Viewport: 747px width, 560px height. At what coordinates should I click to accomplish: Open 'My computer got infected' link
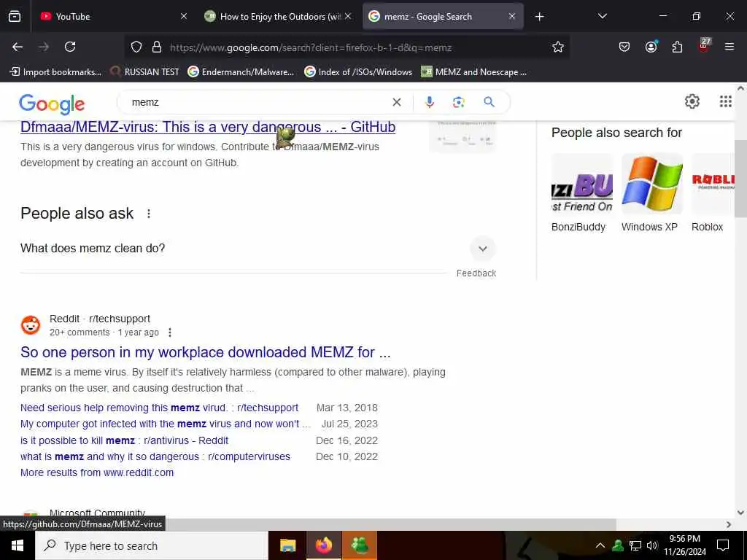[x=166, y=424]
